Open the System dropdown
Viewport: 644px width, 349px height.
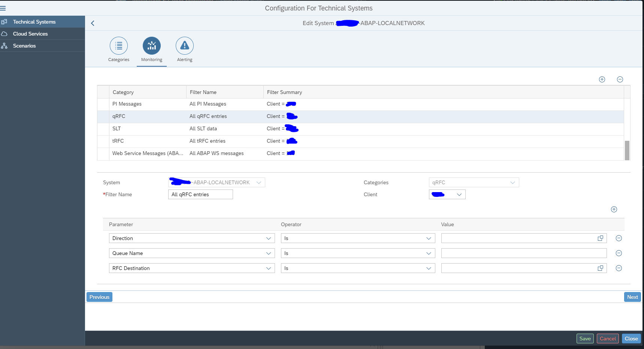pos(259,183)
